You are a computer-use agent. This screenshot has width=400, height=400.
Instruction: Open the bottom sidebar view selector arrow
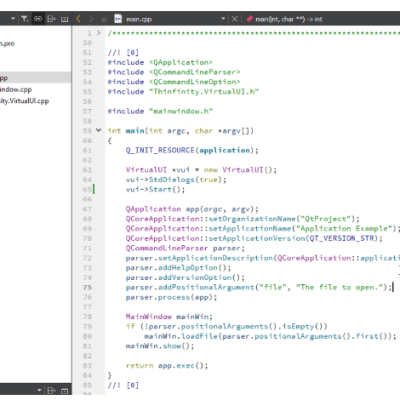(x=39, y=390)
